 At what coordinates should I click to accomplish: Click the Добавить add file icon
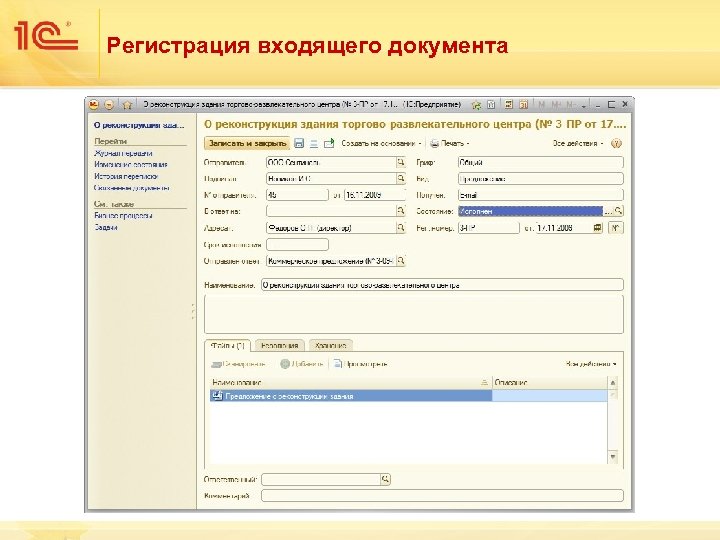click(285, 364)
